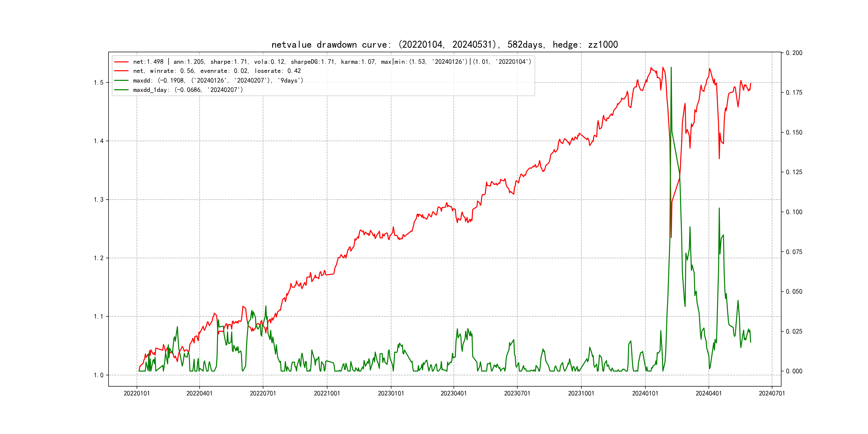The image size is (868, 434).
Task: Click the 20230101 x-axis date label
Action: 391,394
